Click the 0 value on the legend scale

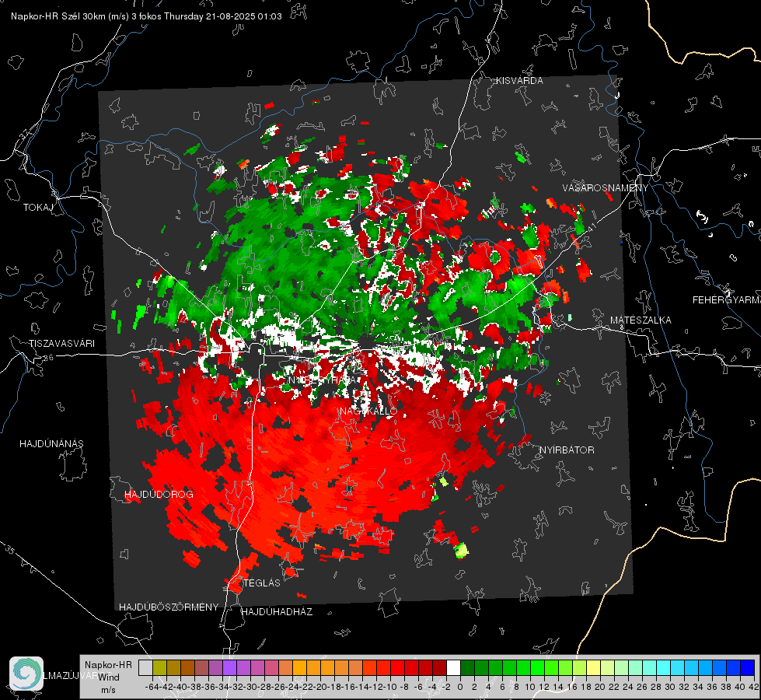[460, 687]
